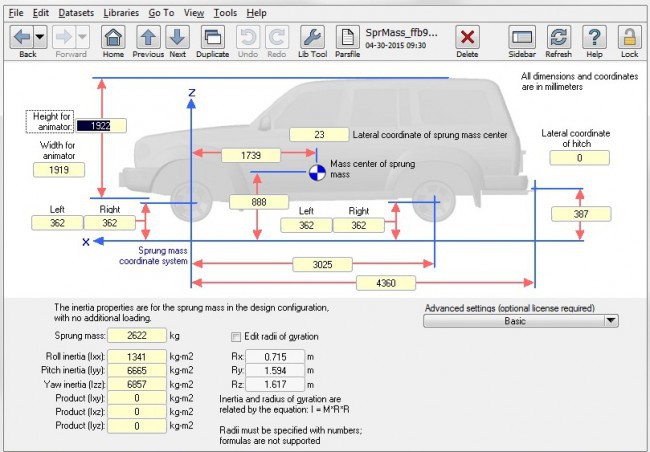This screenshot has height=452, width=650.
Task: Open the Edit menu
Action: 41,13
